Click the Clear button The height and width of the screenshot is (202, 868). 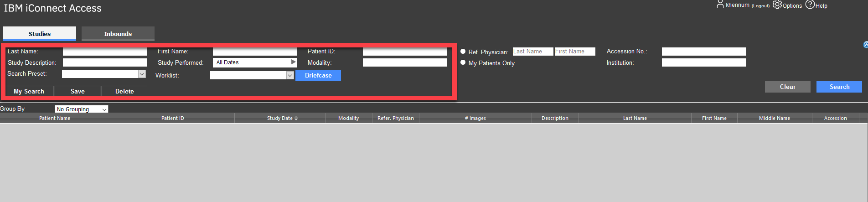coord(787,87)
